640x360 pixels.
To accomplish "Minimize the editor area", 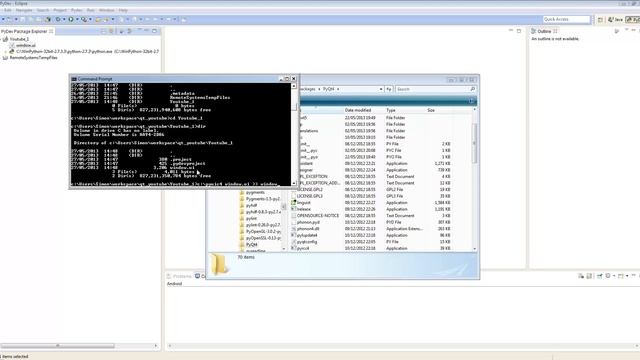I will tap(511, 31).
